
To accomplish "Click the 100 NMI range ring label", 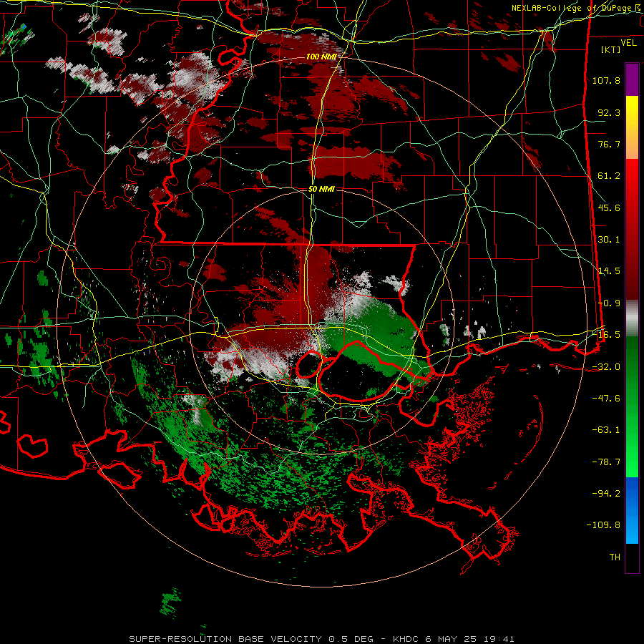I will (x=321, y=57).
